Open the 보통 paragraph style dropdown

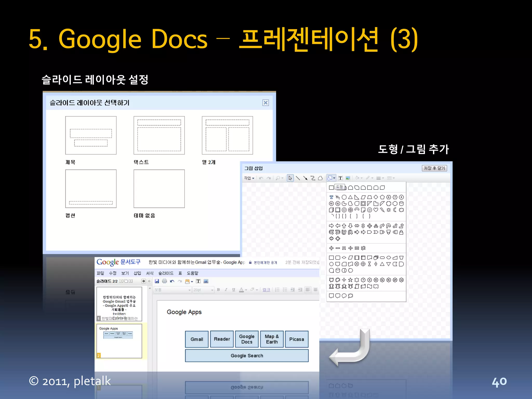(172, 290)
